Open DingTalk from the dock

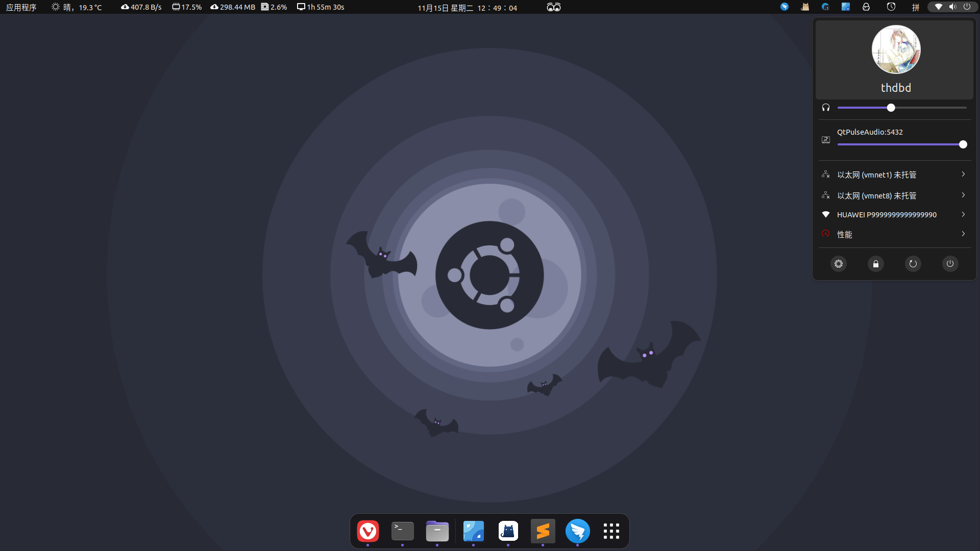[577, 531]
